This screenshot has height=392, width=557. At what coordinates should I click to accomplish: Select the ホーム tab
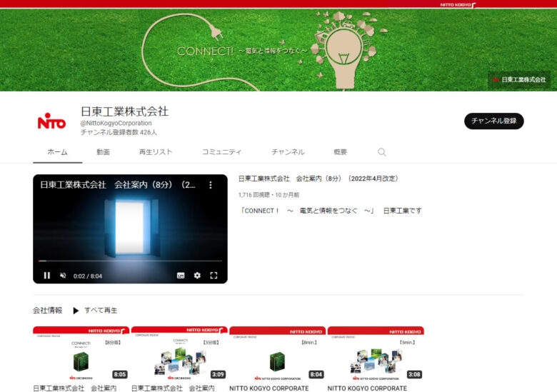(58, 152)
